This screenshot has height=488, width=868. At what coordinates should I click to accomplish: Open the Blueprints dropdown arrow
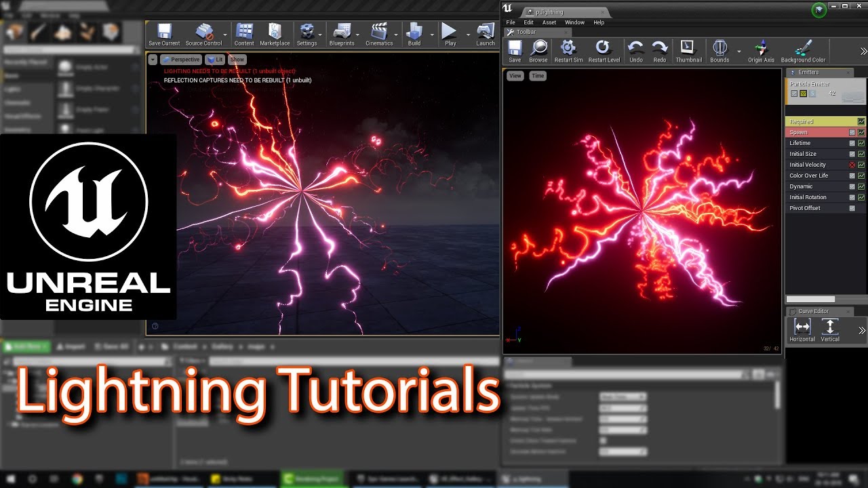(358, 35)
